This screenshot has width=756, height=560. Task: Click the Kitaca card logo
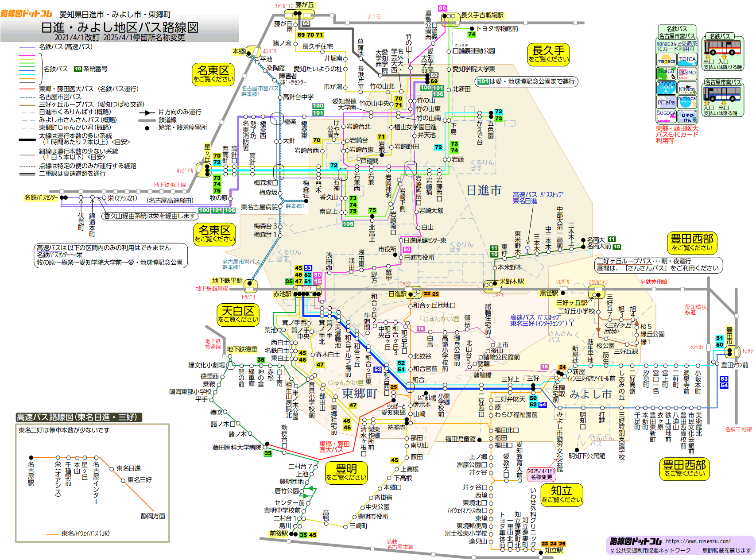[x=687, y=88]
